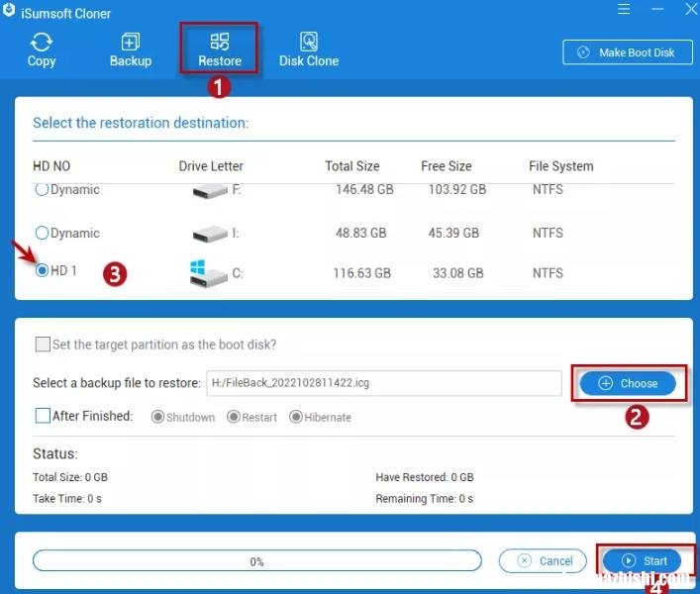
Task: Click the HD NO column header
Action: coord(51,166)
